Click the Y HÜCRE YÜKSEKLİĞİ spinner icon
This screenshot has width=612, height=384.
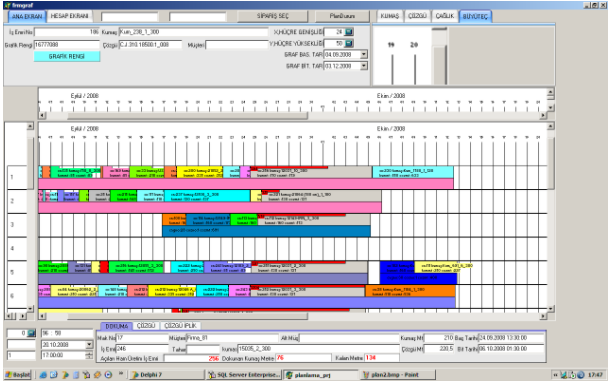tap(349, 43)
